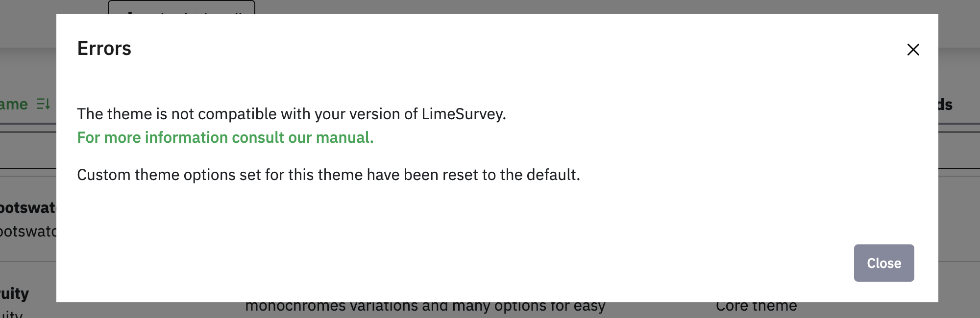Viewport: 980px width, 318px height.
Task: Click the "Custom theme options" reset notice
Action: point(328,175)
